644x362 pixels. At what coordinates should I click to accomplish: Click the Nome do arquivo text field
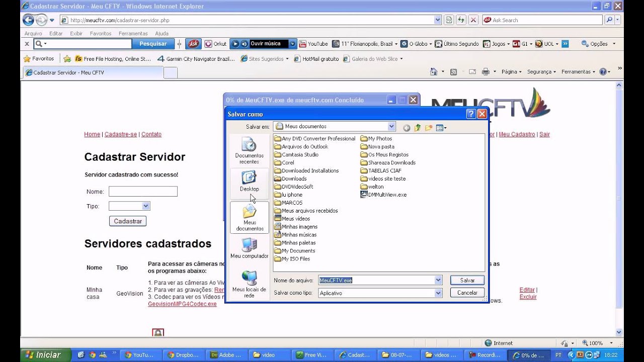pyautogui.click(x=376, y=280)
